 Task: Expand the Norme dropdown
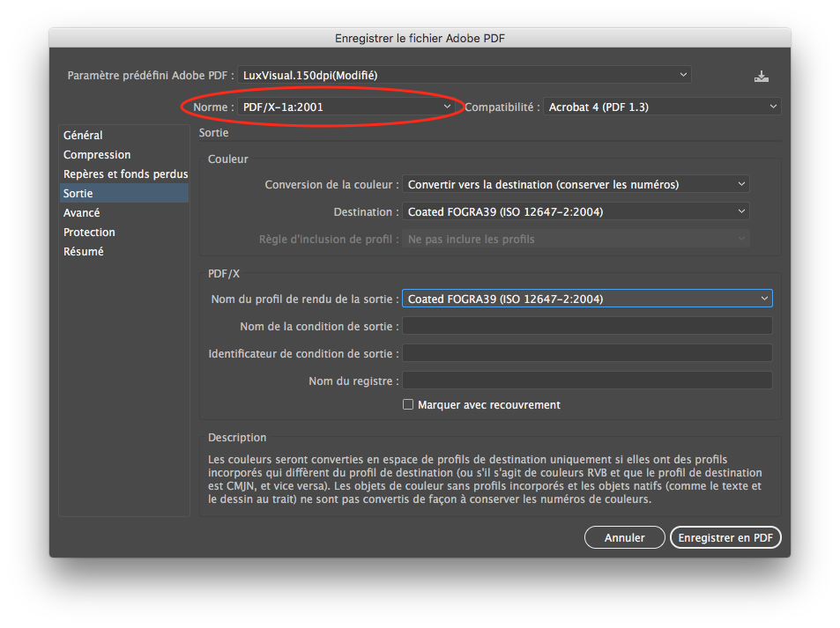point(346,107)
